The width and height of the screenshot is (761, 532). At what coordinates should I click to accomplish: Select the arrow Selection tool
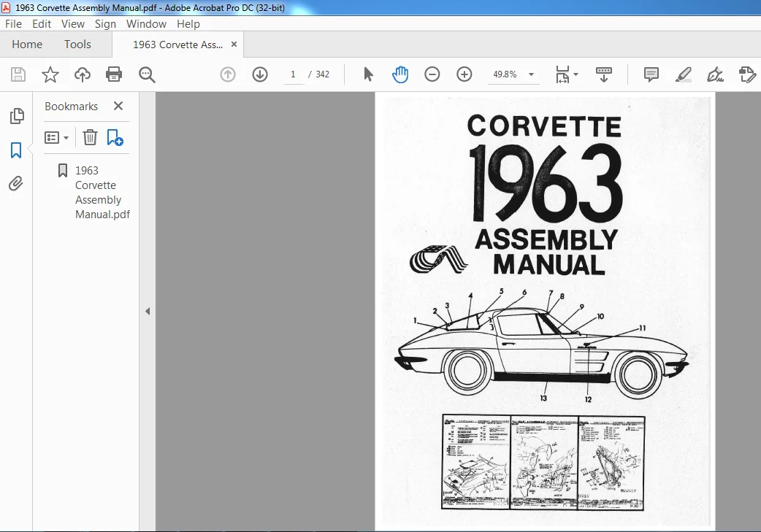tap(368, 74)
